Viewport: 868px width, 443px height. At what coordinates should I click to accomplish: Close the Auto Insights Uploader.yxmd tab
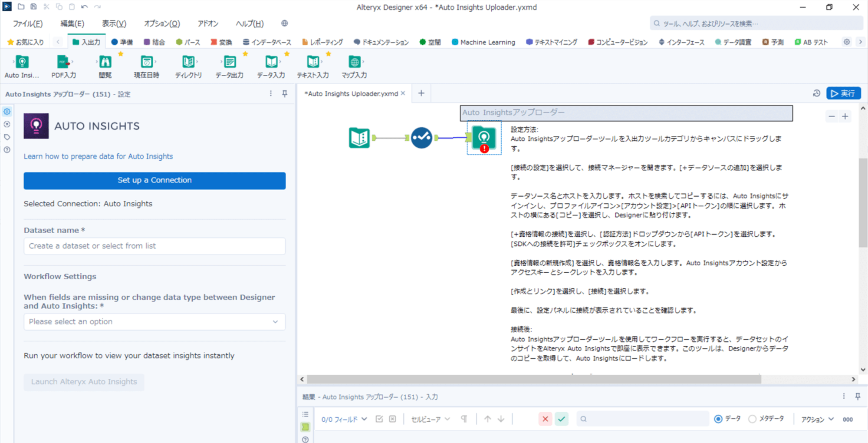[x=403, y=93]
